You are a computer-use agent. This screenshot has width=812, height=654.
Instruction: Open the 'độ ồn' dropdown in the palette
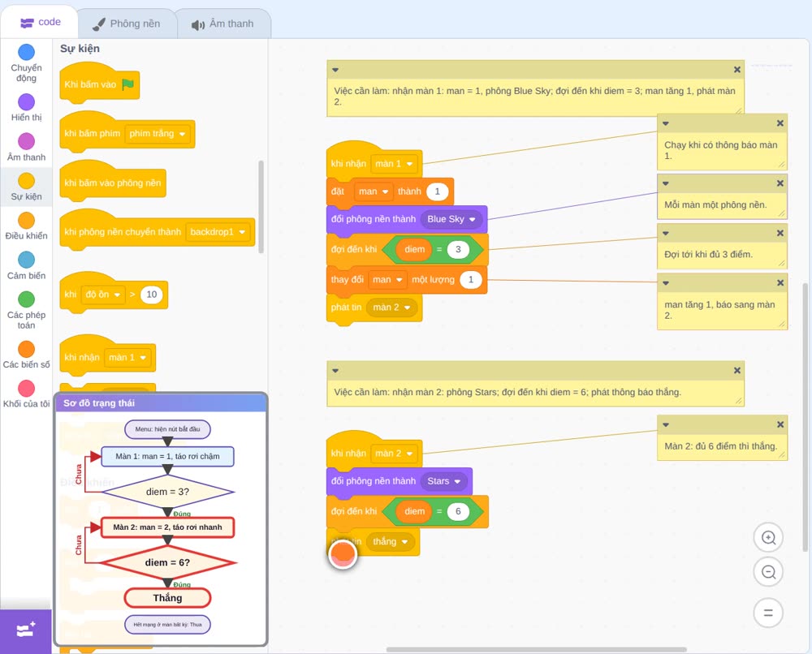click(103, 295)
